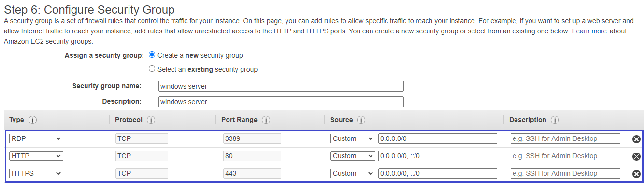Click the info icon beside Source header

361,120
